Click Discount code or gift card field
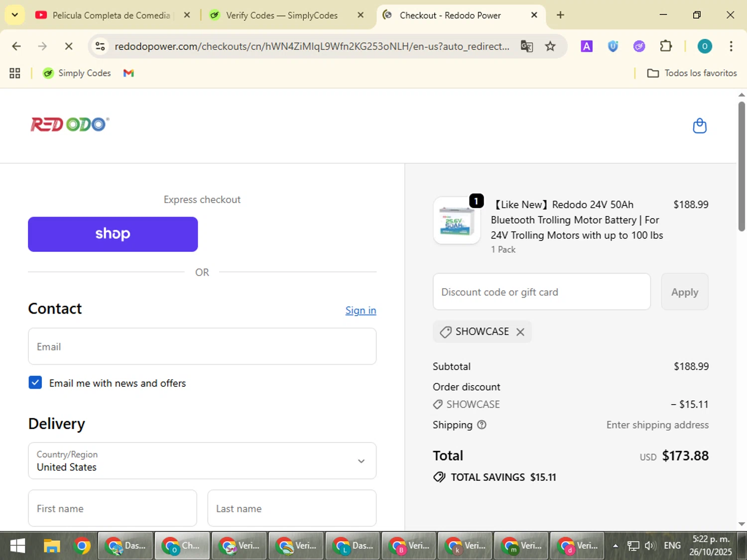Viewport: 747px width, 560px height. click(542, 292)
